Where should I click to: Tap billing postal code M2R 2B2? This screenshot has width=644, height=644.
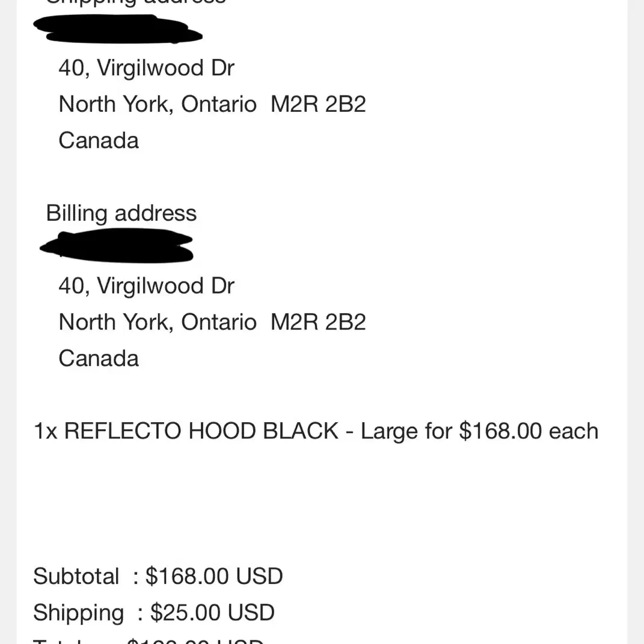click(x=318, y=322)
